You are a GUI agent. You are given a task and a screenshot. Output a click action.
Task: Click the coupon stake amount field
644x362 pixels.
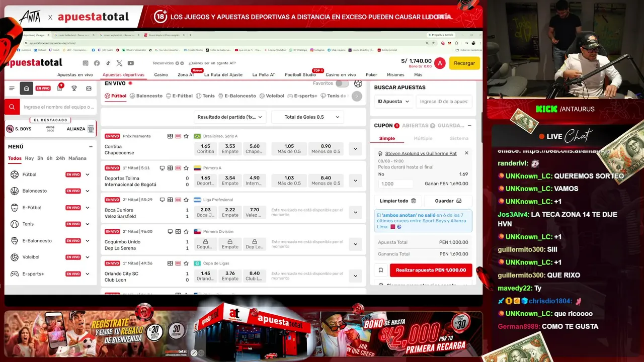click(395, 184)
